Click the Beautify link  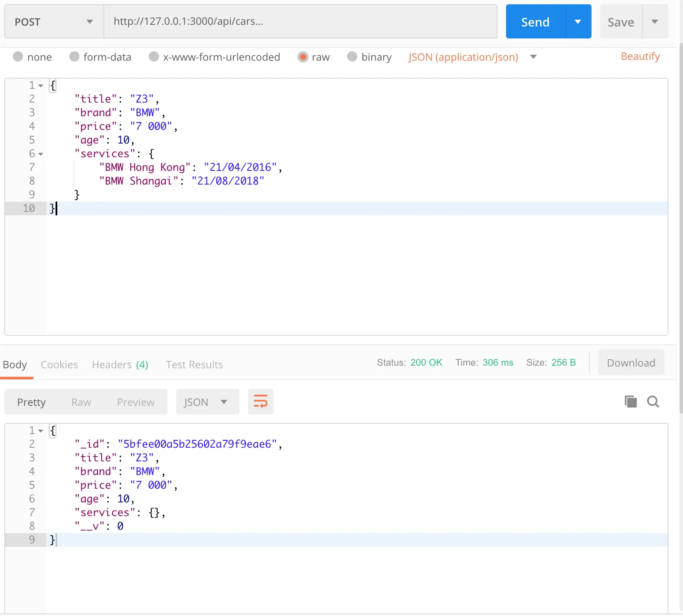coord(640,56)
